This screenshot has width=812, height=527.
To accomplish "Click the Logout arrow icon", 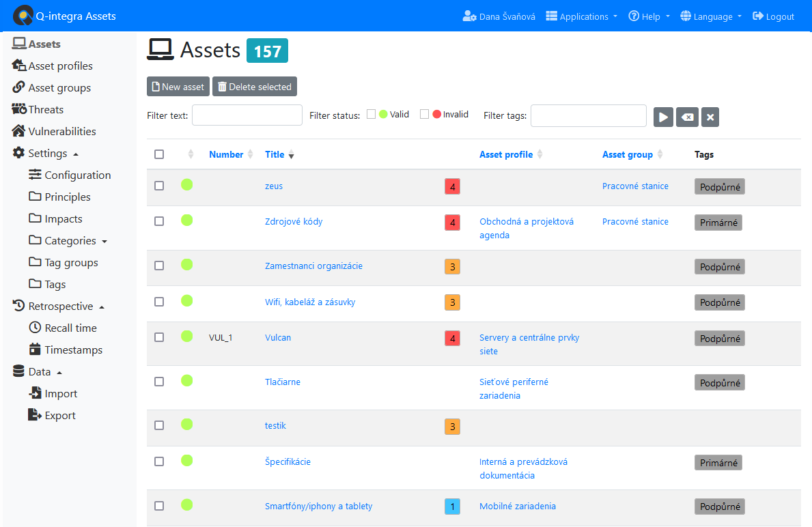I will pyautogui.click(x=757, y=16).
